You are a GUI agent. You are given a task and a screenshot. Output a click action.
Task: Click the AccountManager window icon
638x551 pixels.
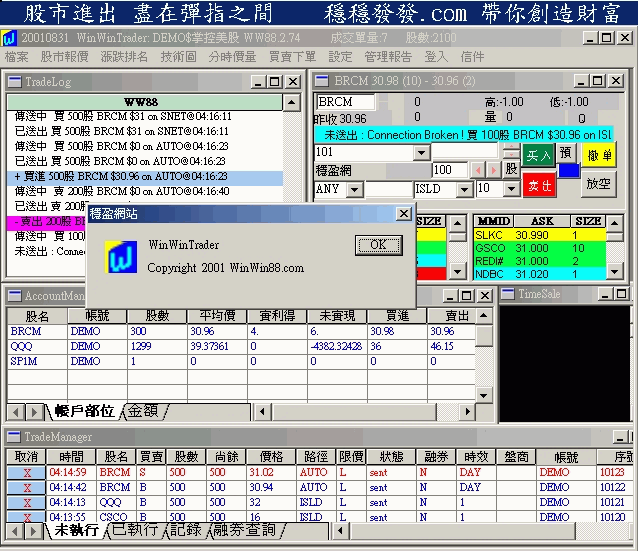coord(15,296)
